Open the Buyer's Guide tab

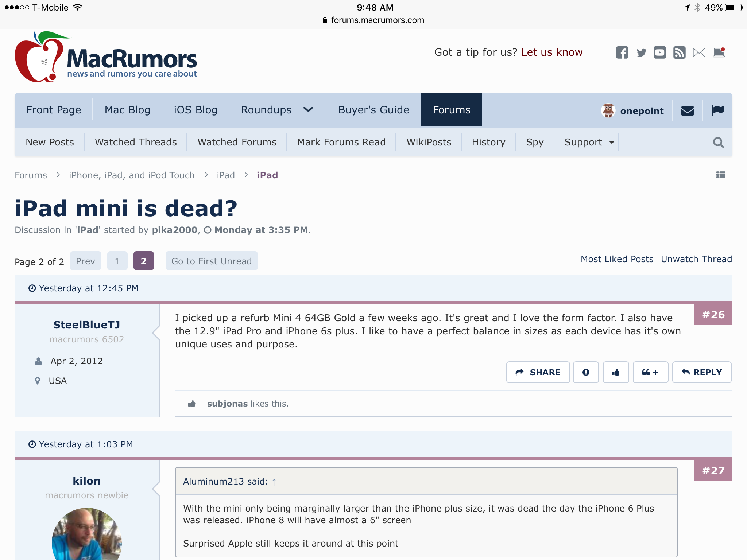(x=373, y=110)
